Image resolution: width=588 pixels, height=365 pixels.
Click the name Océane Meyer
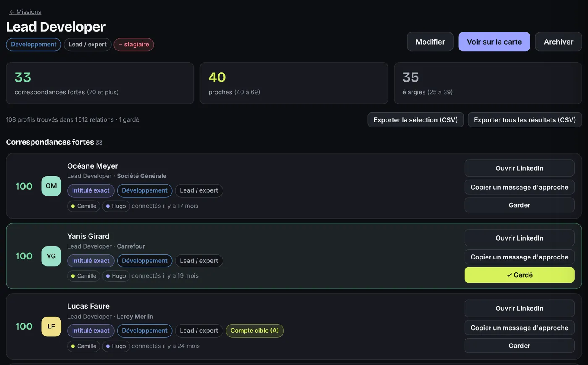(92, 166)
